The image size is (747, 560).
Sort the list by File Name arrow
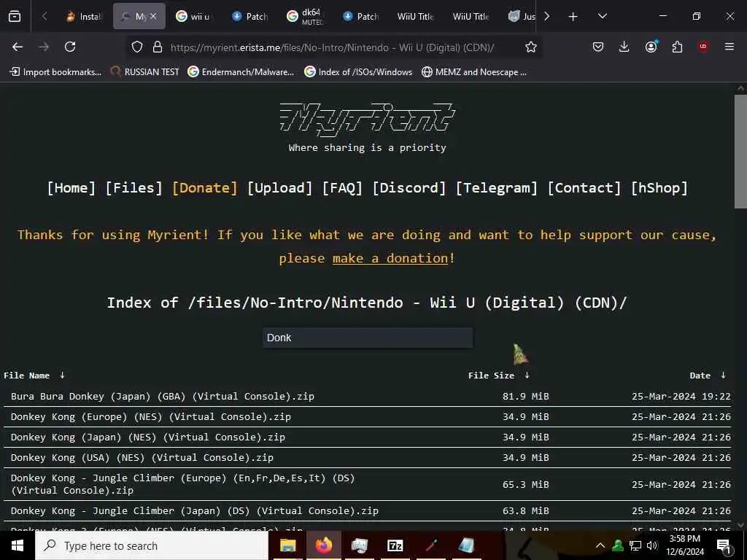62,376
